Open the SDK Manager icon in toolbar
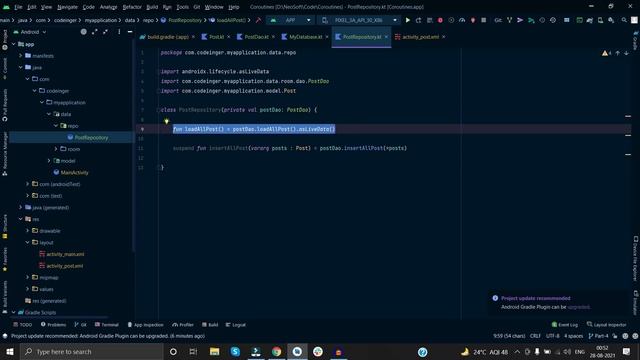640x360 pixels. (x=611, y=20)
